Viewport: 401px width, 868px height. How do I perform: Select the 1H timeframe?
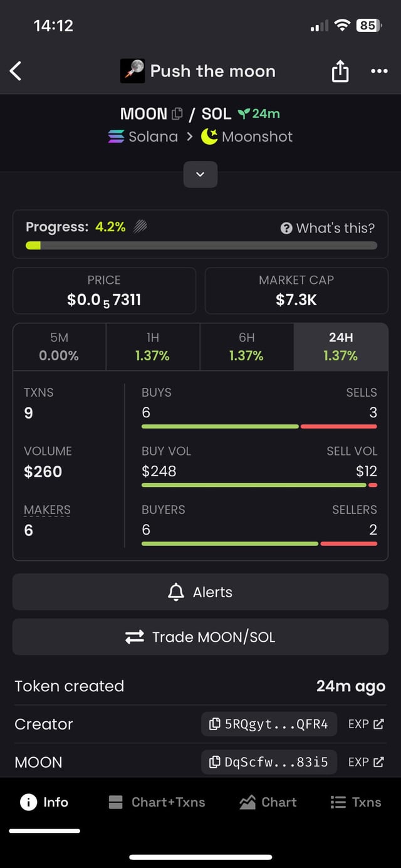[x=152, y=347]
